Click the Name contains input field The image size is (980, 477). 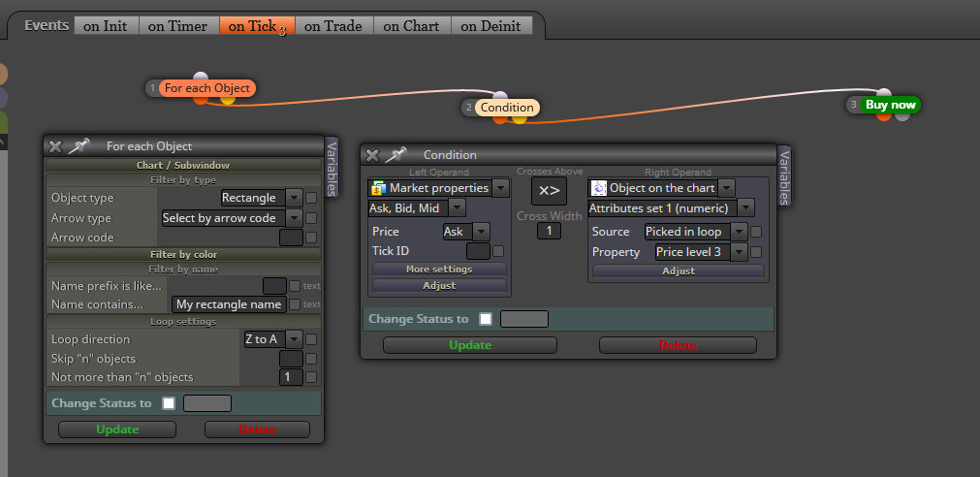click(x=229, y=304)
